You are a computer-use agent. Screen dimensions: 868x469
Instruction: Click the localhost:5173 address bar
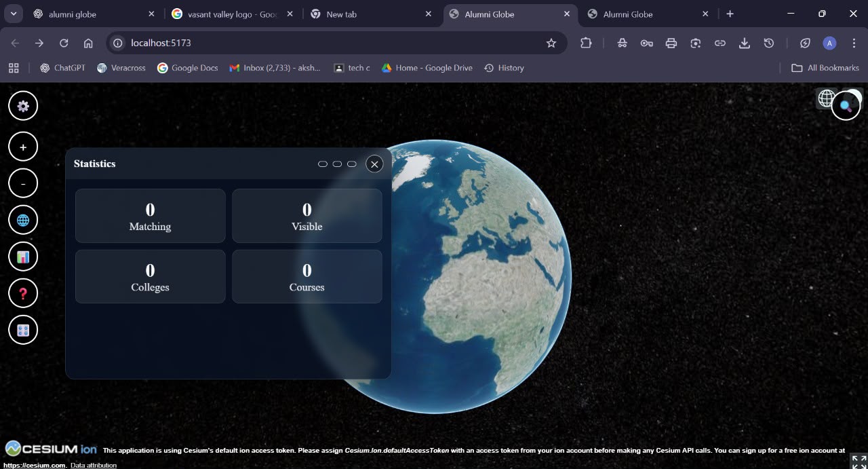[336, 43]
